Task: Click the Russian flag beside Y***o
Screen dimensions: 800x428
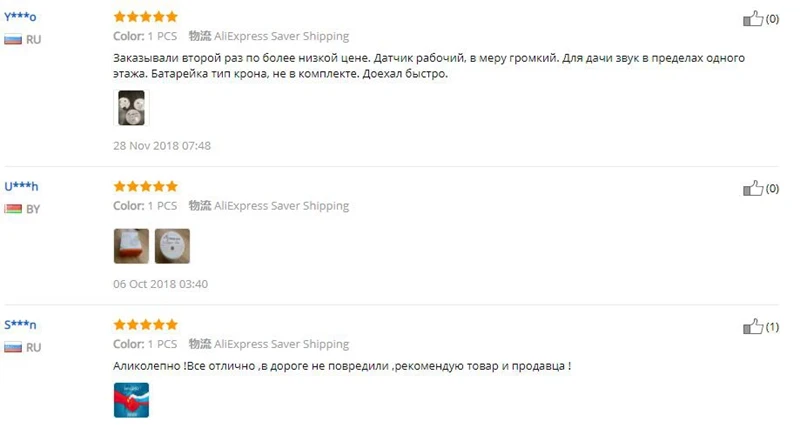Action: click(13, 40)
